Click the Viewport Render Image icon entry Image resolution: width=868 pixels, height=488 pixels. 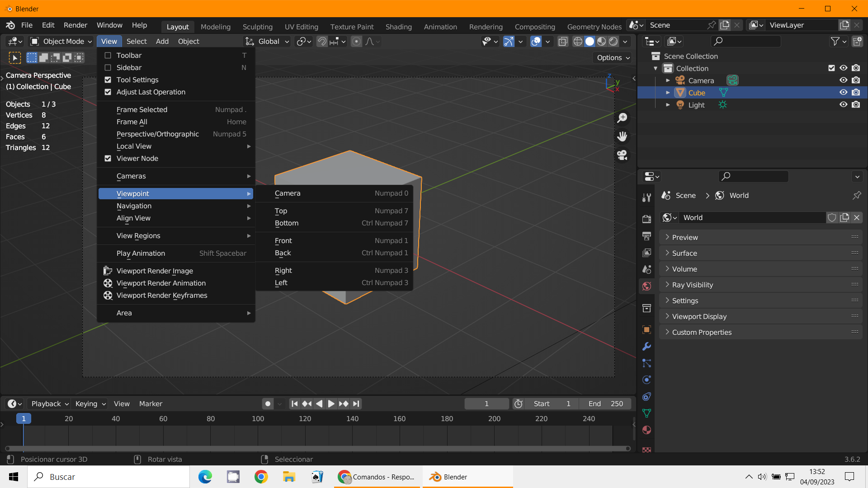154,271
